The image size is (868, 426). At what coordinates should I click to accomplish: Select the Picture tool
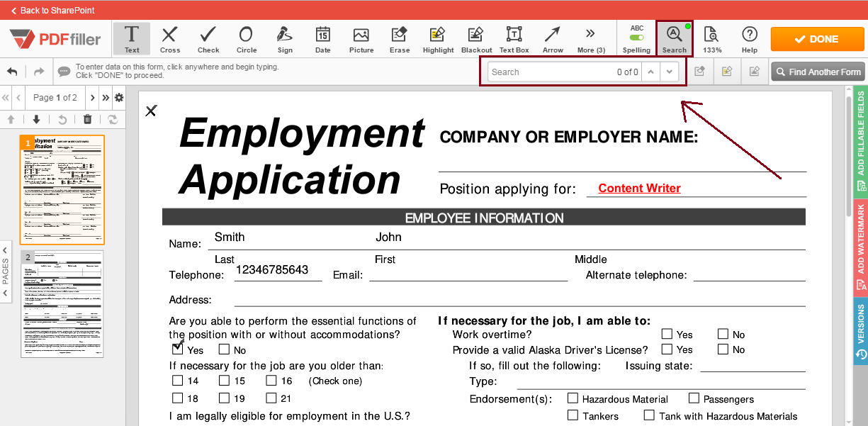[361, 39]
